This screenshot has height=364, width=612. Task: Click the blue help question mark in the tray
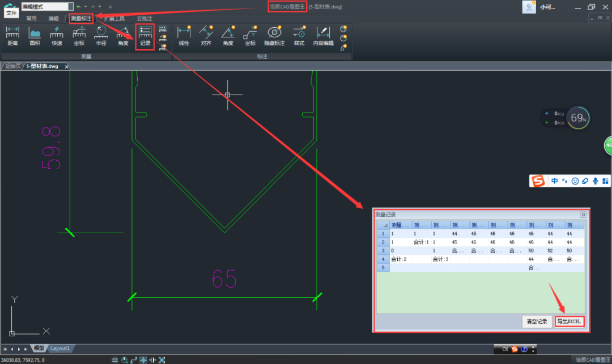[x=524, y=349]
